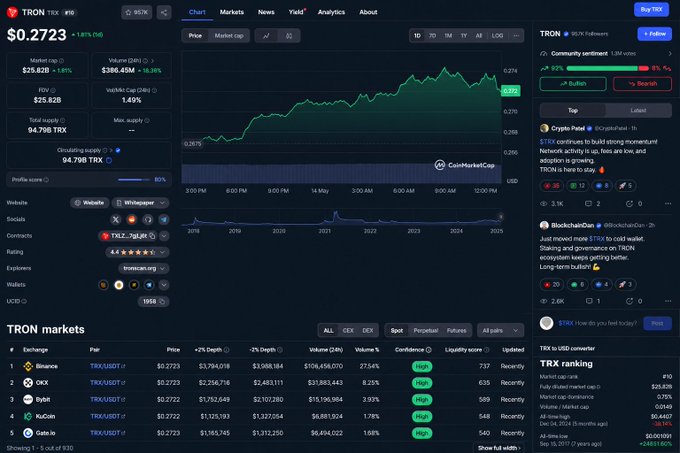Click the 'How do you feel today?' input

[598, 323]
